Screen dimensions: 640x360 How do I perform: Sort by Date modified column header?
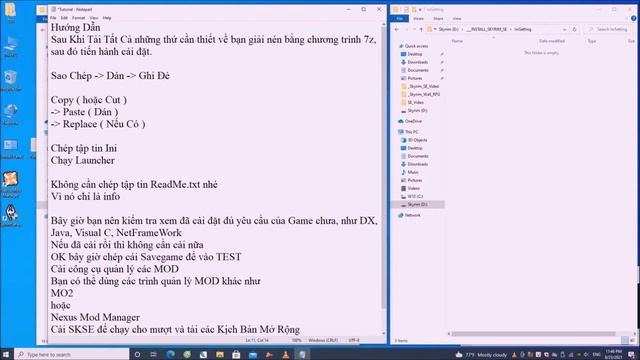point(552,41)
